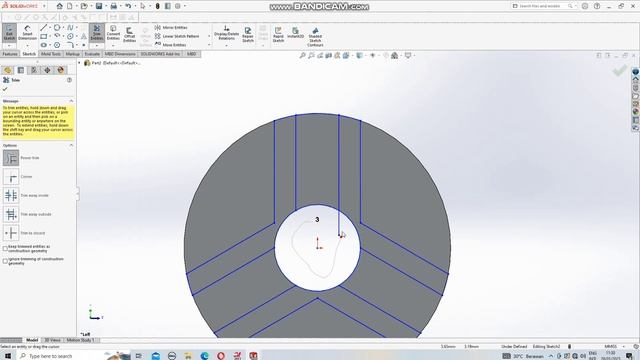Viewport: 640px width, 360px height.
Task: Select the Trim to closest option
Action: point(11,233)
